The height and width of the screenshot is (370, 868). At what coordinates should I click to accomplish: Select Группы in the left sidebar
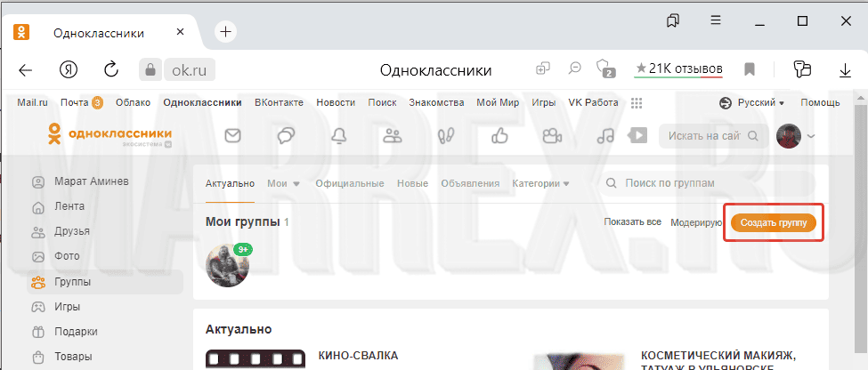pos(105,282)
